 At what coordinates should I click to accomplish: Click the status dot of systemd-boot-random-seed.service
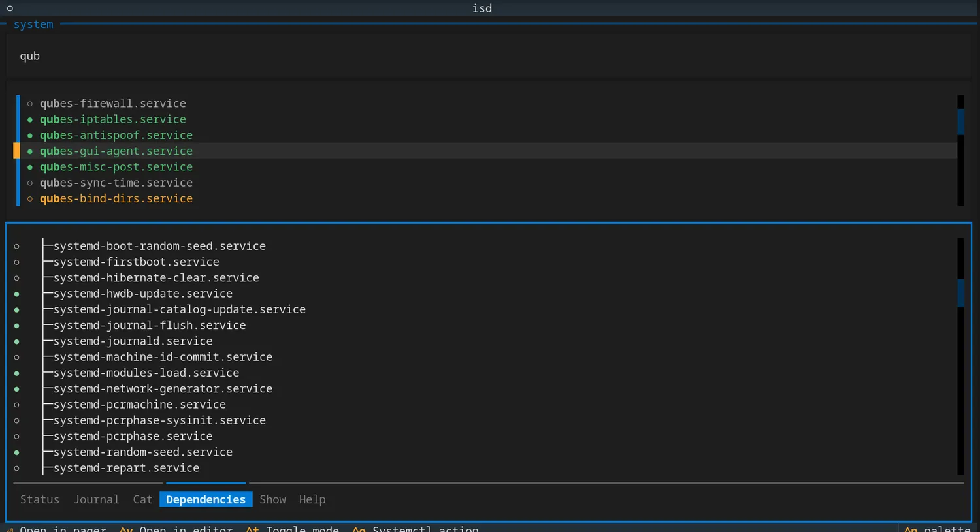[17, 247]
